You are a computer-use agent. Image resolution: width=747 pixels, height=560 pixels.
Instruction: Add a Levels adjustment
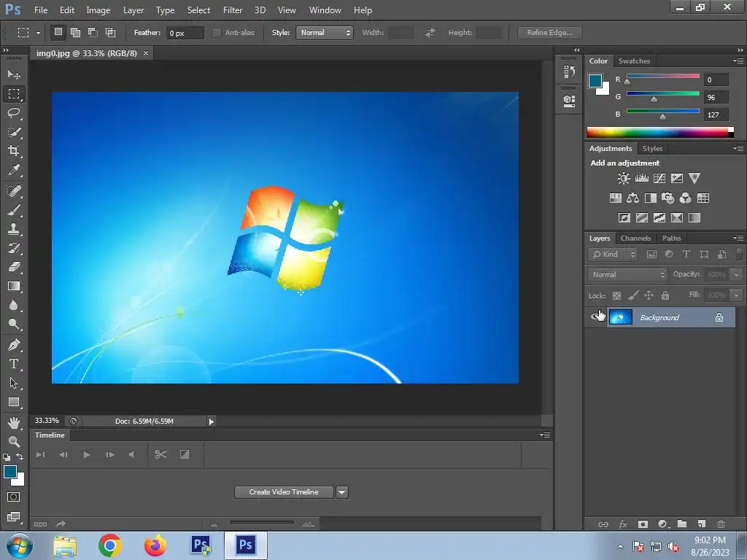pos(642,179)
